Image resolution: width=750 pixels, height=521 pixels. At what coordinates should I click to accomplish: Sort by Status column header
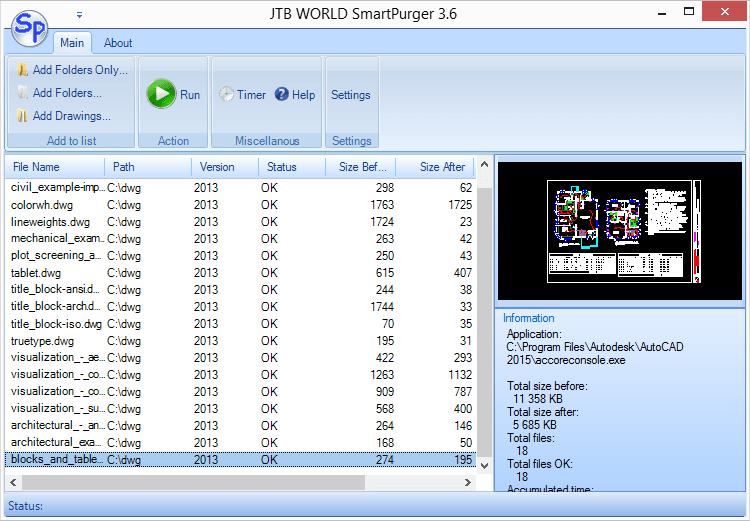292,167
